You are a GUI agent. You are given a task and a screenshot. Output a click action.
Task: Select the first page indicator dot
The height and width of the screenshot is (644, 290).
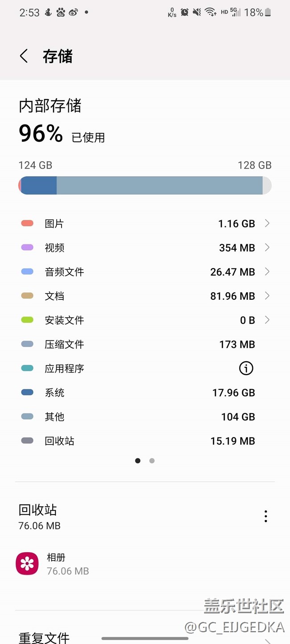click(138, 461)
